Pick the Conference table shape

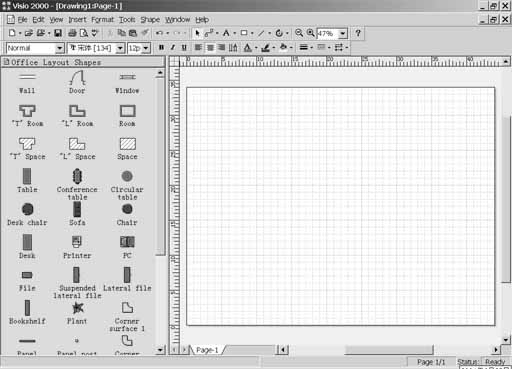coord(77,184)
